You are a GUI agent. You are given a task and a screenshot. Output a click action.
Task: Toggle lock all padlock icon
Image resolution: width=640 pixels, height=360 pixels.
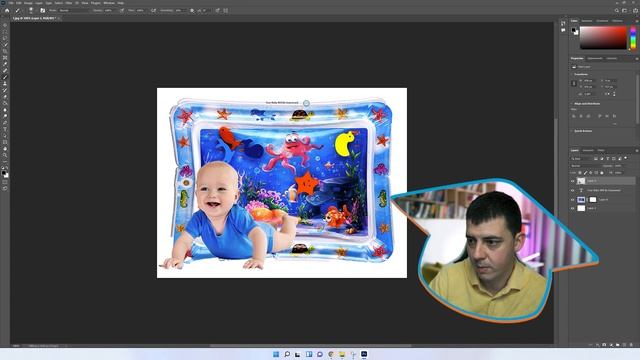tap(602, 173)
